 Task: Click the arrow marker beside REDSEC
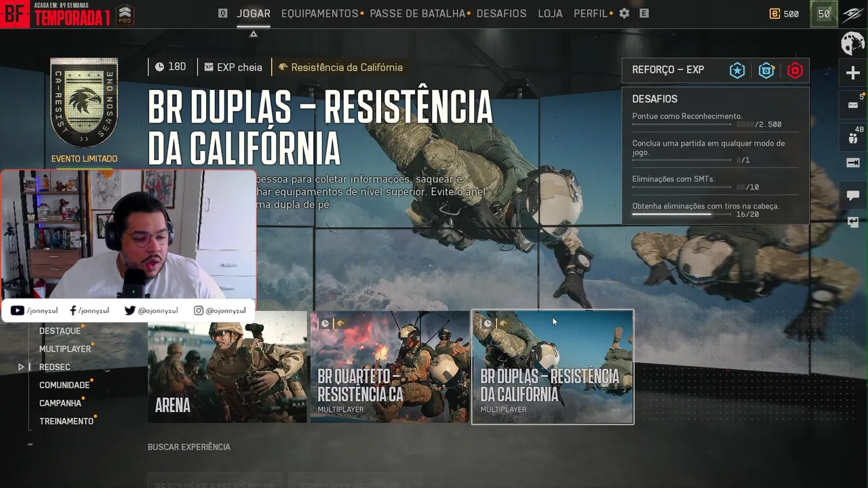21,367
